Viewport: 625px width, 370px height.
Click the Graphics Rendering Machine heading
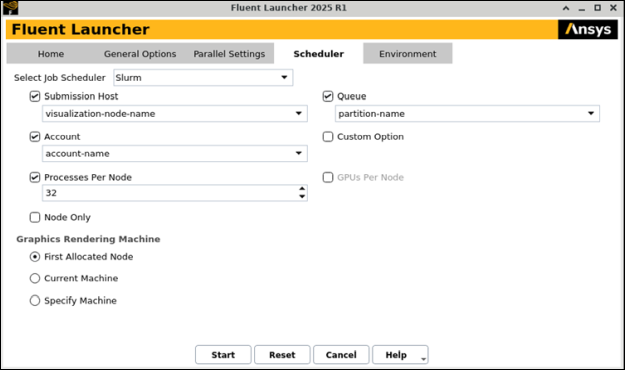click(x=88, y=239)
